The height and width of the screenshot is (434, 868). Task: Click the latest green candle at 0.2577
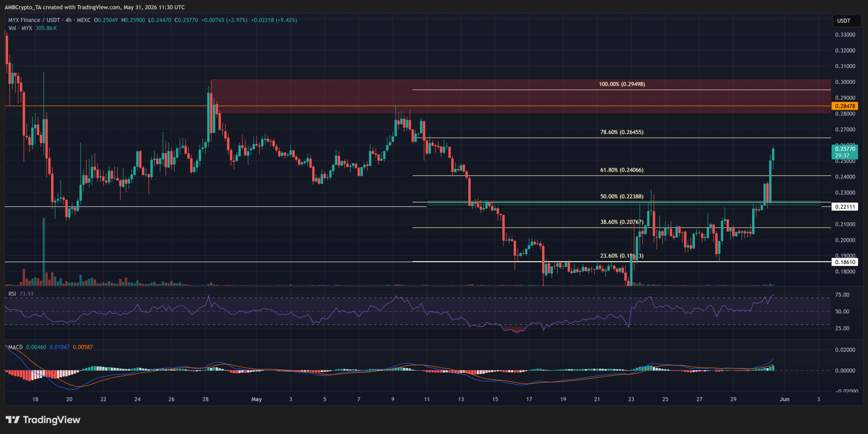click(773, 154)
